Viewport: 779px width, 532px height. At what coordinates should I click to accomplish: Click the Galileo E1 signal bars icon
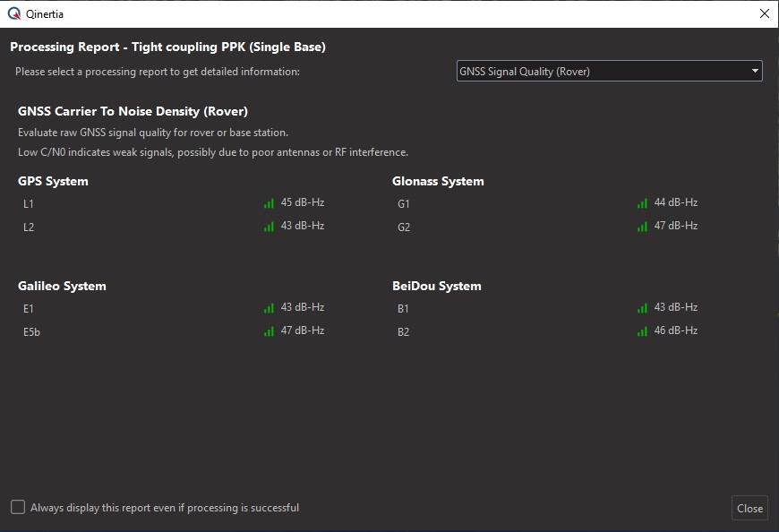coord(269,308)
